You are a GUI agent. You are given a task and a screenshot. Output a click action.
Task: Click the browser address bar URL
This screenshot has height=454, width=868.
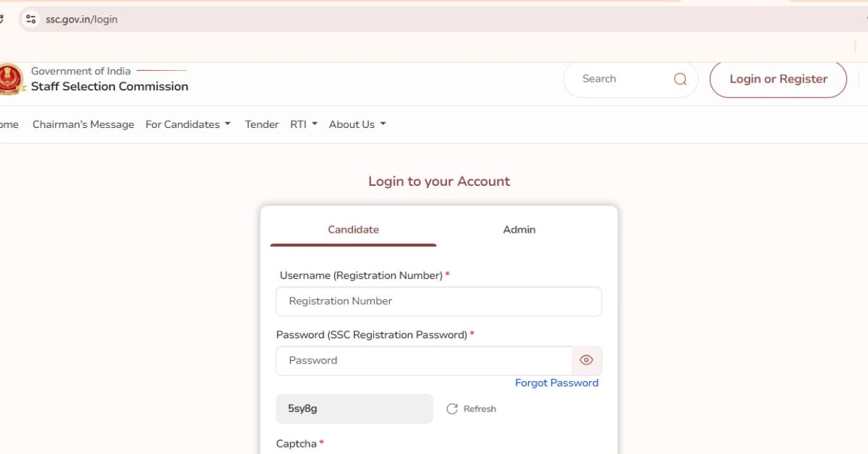81,20
